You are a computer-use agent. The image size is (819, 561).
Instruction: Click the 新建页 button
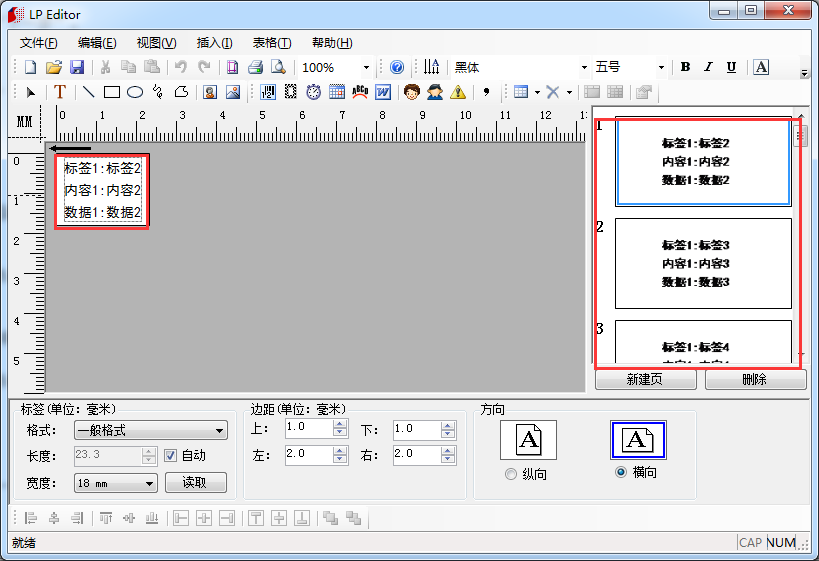click(646, 380)
